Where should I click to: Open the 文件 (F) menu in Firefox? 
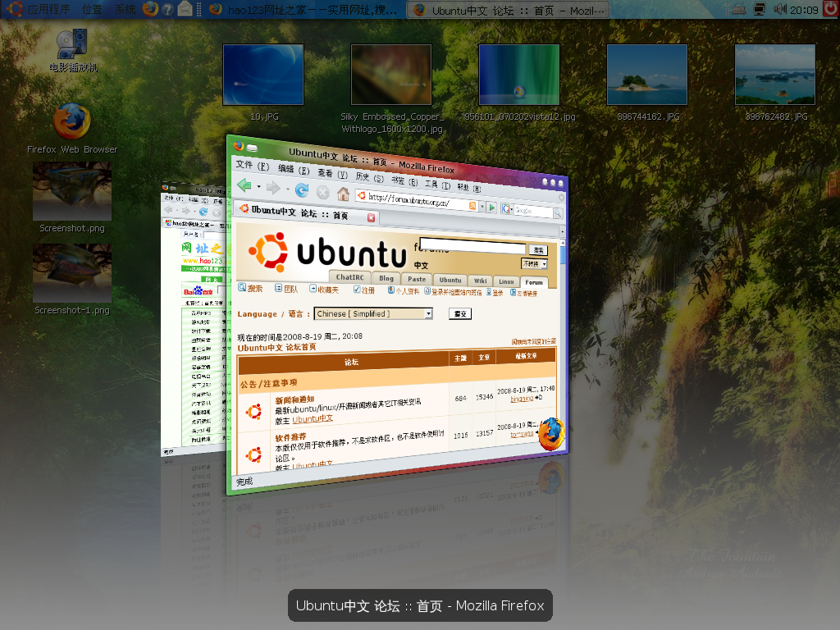253,166
